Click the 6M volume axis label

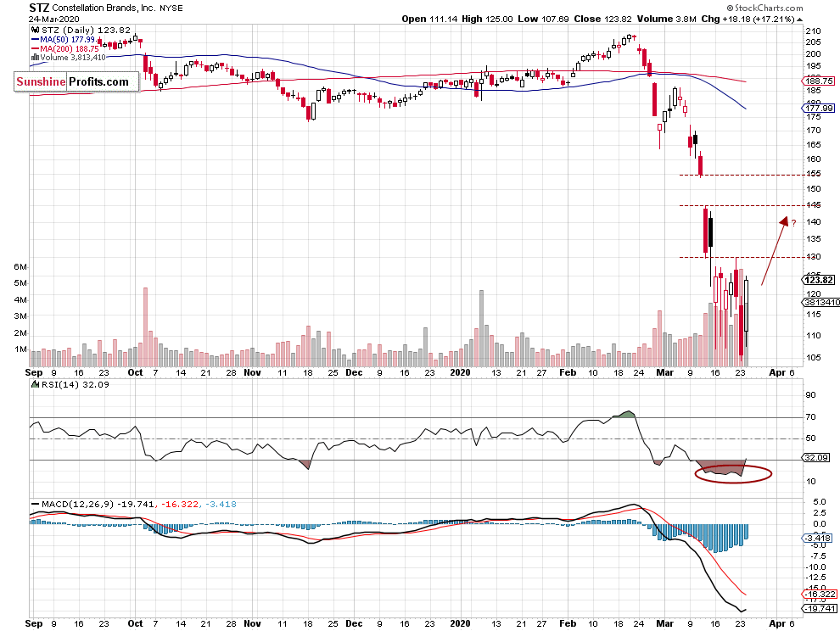20,267
